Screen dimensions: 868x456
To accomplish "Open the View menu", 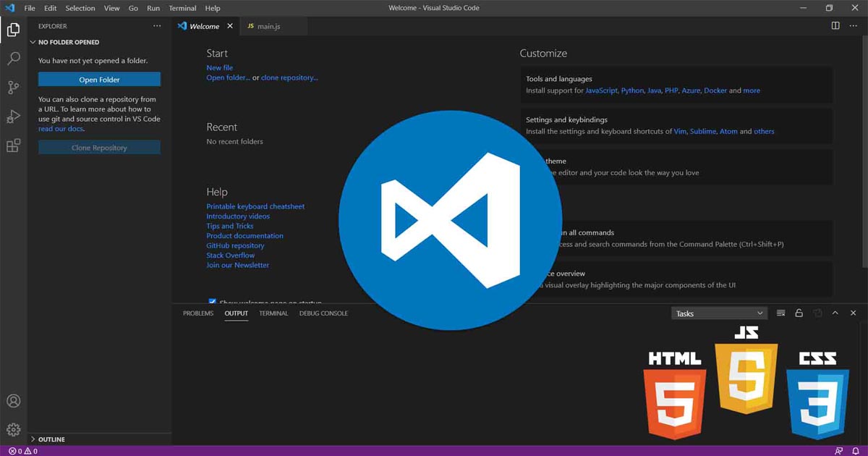I will pyautogui.click(x=111, y=8).
